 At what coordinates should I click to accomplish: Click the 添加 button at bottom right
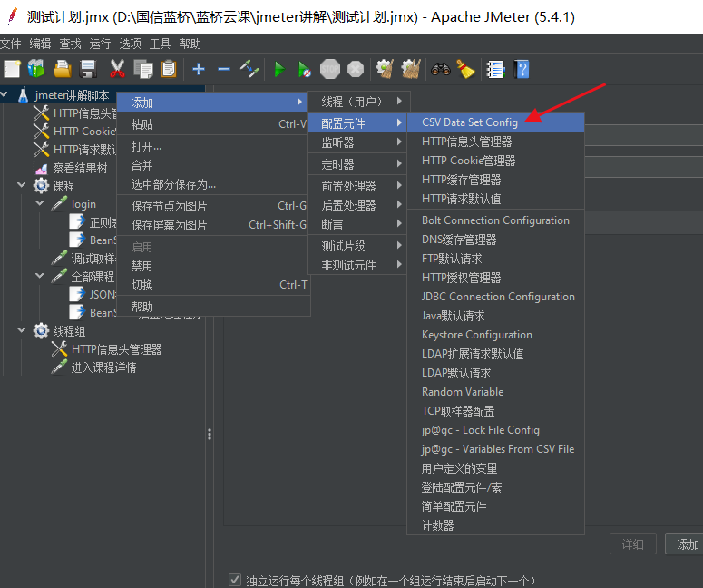point(685,544)
